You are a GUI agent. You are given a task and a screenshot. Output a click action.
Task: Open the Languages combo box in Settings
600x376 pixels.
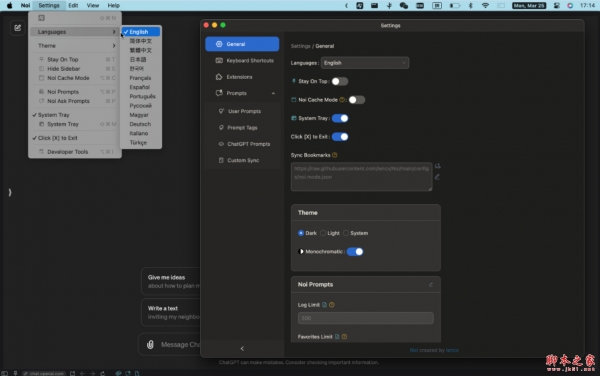(x=365, y=63)
